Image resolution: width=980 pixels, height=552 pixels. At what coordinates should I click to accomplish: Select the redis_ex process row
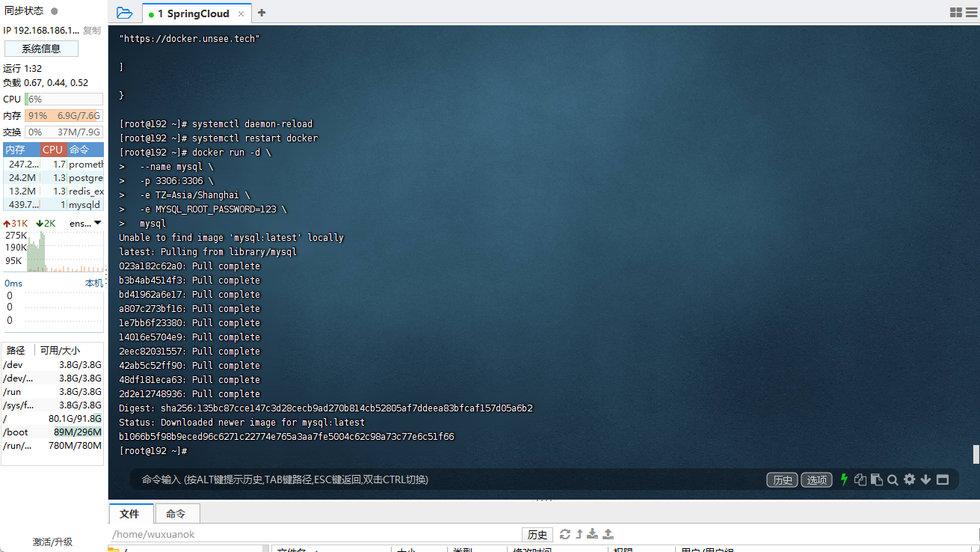click(54, 191)
